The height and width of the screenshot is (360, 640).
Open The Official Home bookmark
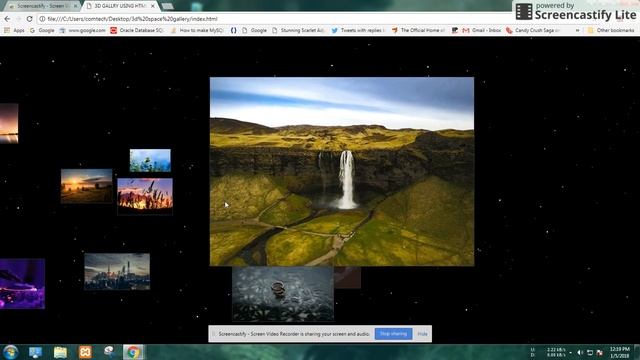pos(418,31)
